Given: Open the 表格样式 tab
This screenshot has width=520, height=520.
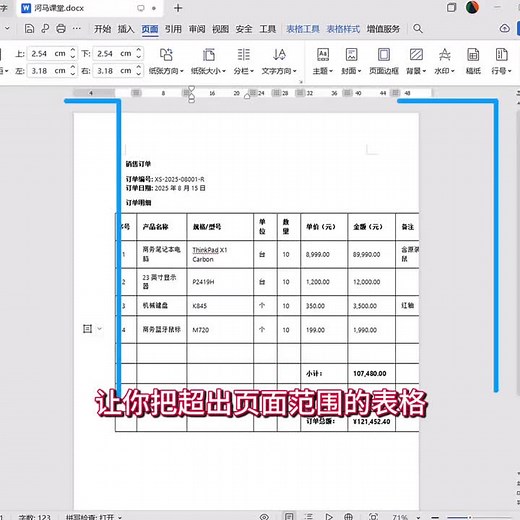Looking at the screenshot, I should 343,29.
